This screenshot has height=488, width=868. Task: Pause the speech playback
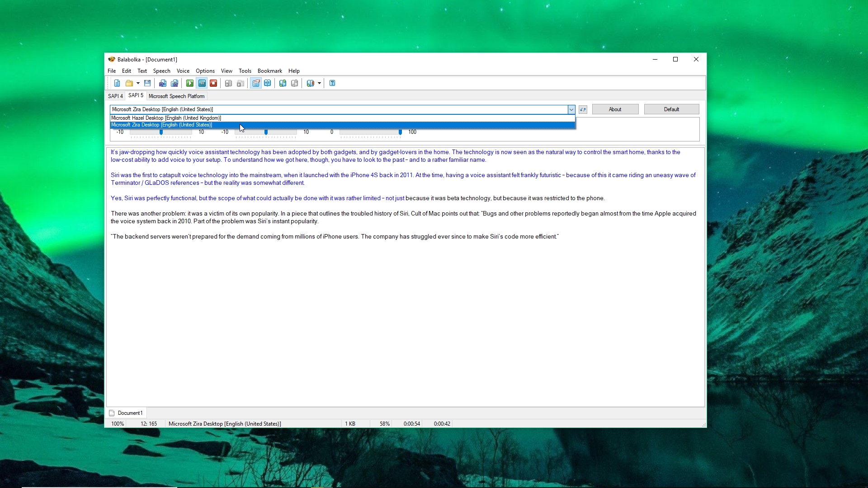coord(202,83)
